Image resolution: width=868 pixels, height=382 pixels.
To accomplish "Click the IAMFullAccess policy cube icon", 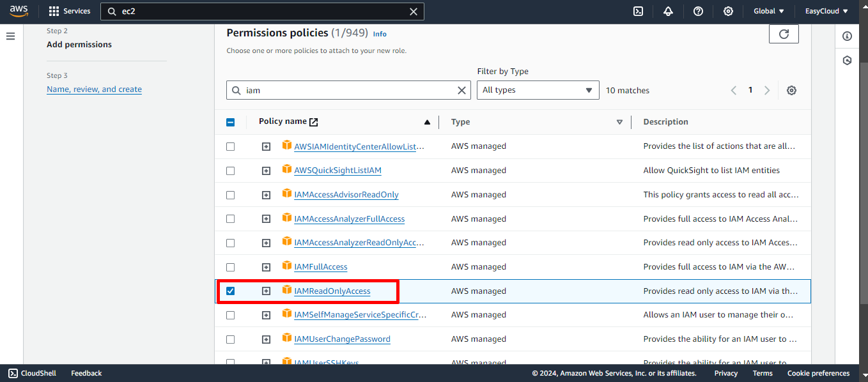I will (x=287, y=266).
